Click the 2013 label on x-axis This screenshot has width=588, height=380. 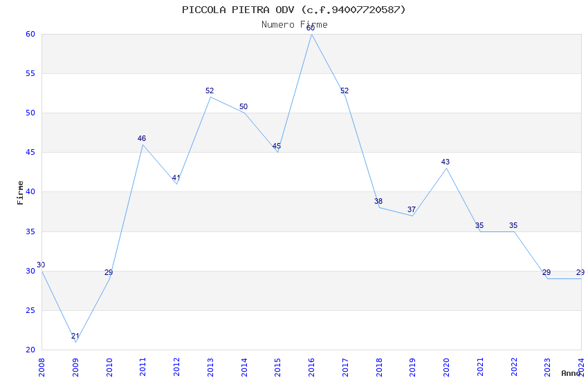210,365
